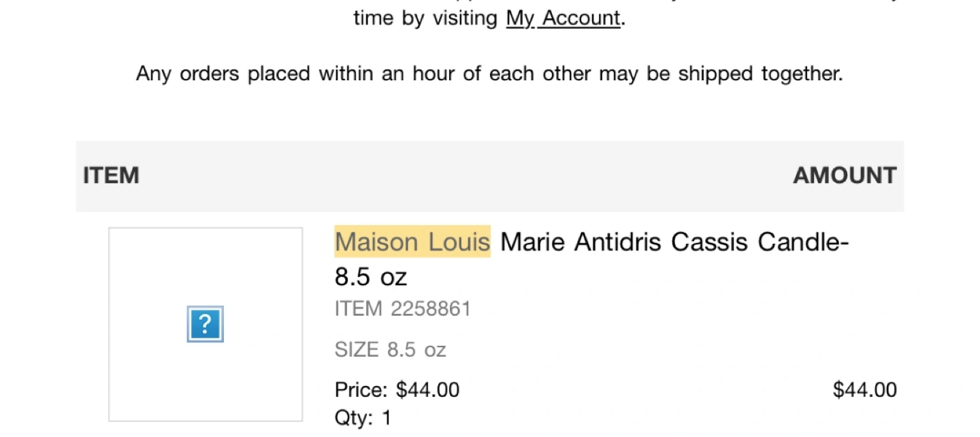Viewport: 980px width, 437px height.
Task: Click the SIZE 8.5 oz label
Action: click(391, 350)
